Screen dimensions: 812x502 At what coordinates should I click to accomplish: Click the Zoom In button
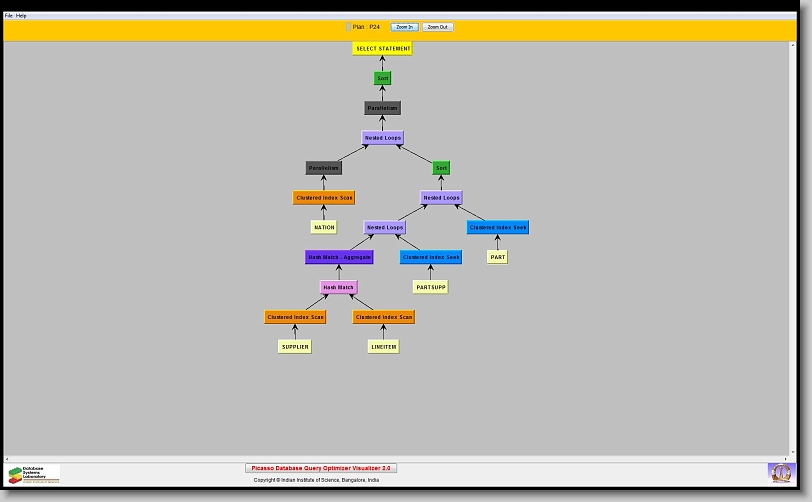[x=404, y=27]
